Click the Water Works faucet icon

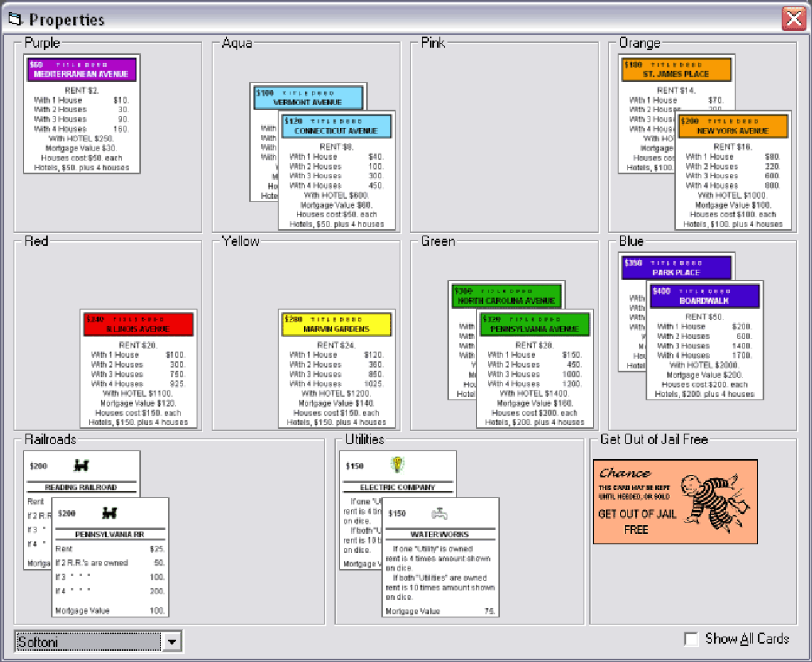click(439, 513)
